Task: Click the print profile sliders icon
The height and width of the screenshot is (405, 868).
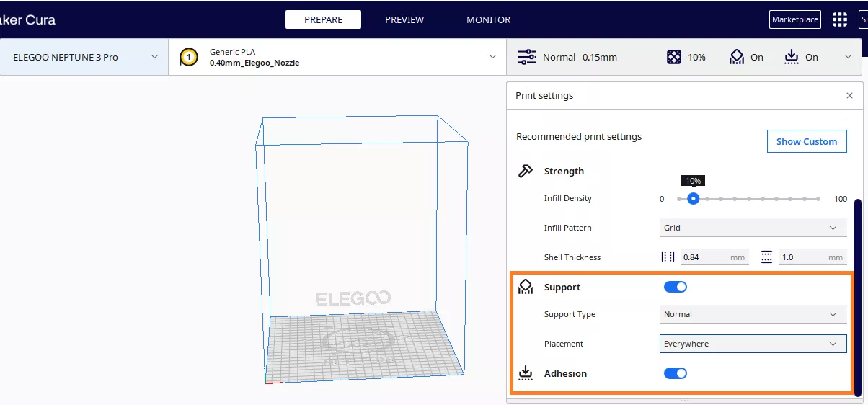Action: pos(527,57)
